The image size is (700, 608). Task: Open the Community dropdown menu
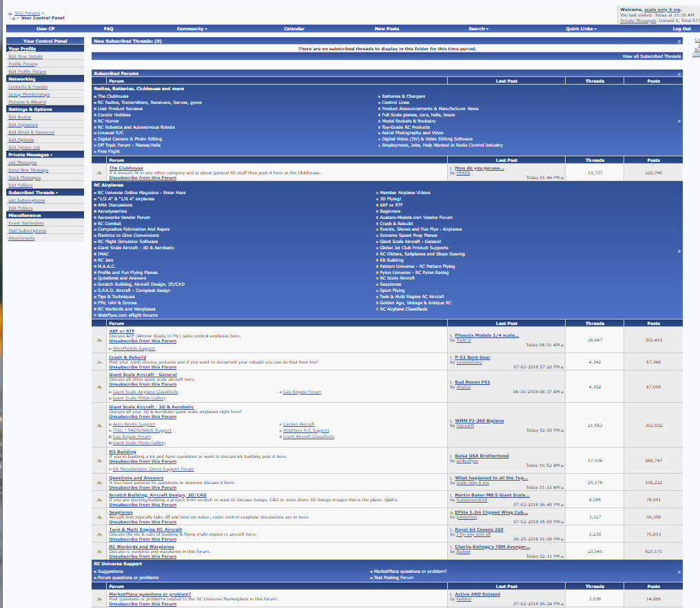pyautogui.click(x=191, y=29)
